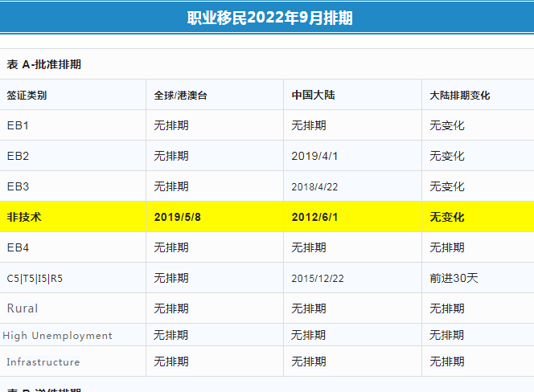Click EB2 无排期 under 全球/港澳台
This screenshot has width=534, height=392.
click(x=171, y=156)
